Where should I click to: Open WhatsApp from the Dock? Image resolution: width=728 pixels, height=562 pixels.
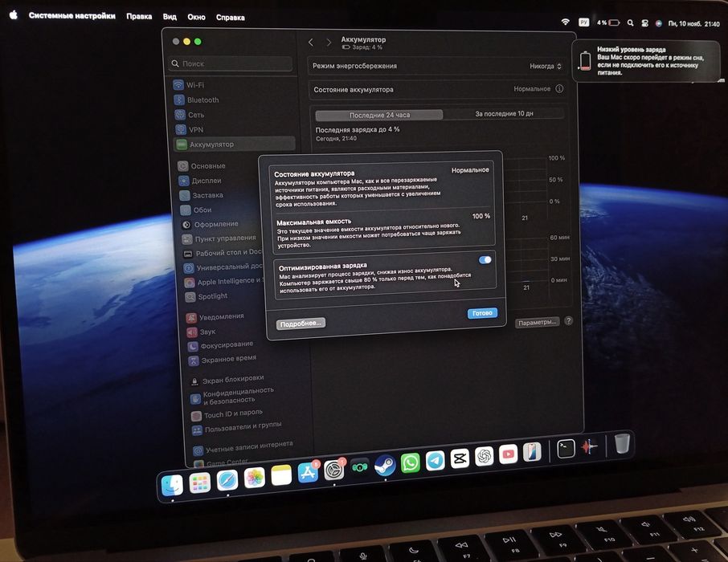point(410,462)
